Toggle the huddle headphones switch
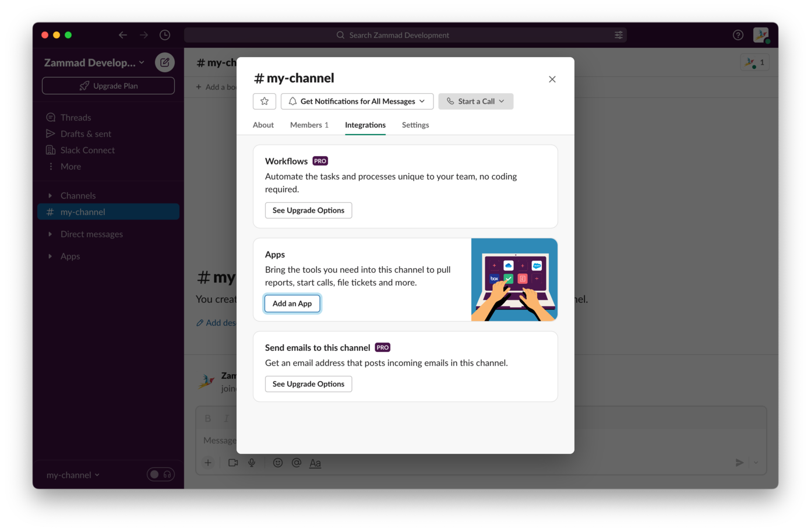Viewport: 811px width, 532px height. pos(161,474)
